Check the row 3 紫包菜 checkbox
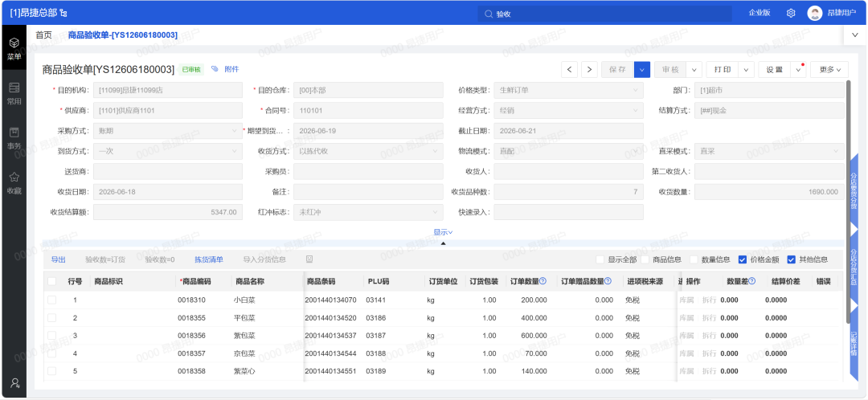This screenshot has height=400, width=868. (x=52, y=335)
